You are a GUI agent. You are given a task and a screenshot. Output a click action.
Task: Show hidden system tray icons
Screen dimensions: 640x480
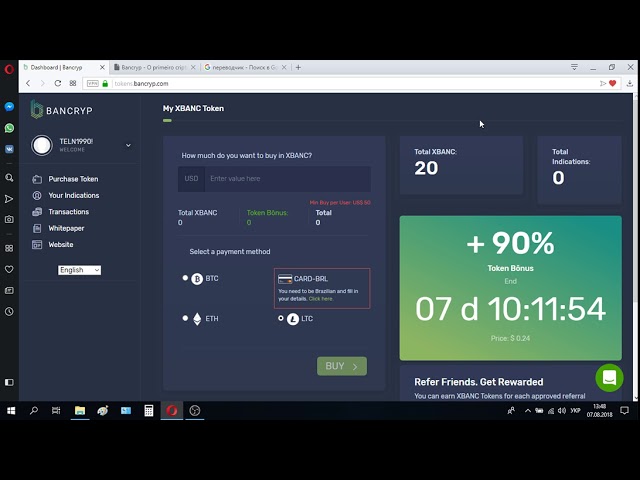[528, 411]
